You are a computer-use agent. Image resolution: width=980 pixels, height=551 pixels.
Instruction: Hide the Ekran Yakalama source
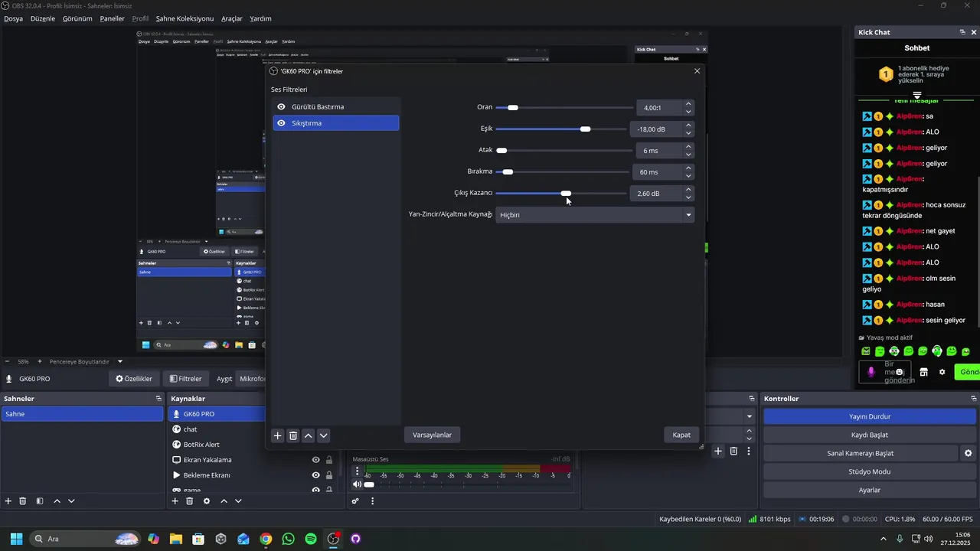[x=315, y=460]
